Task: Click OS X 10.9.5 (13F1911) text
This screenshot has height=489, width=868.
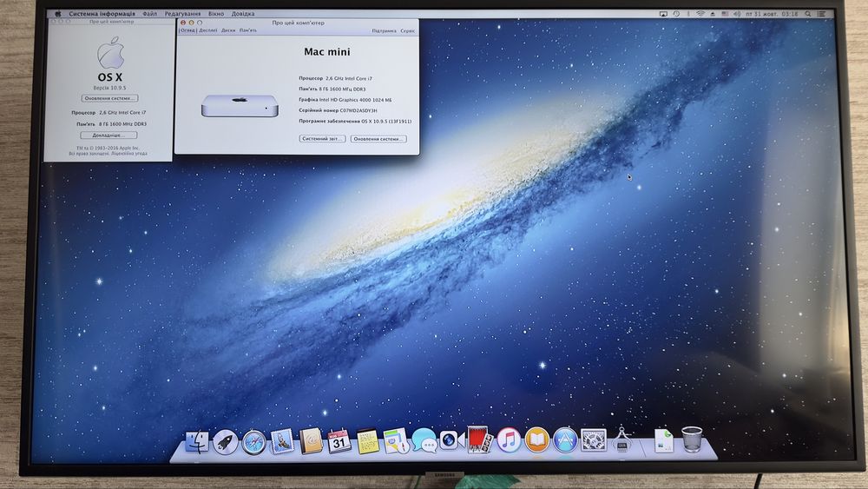Action: click(386, 121)
